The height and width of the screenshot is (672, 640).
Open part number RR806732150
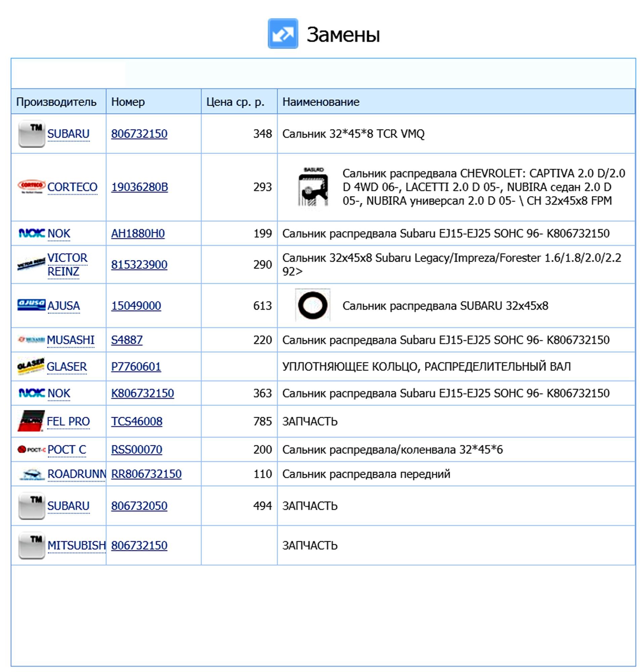point(146,474)
